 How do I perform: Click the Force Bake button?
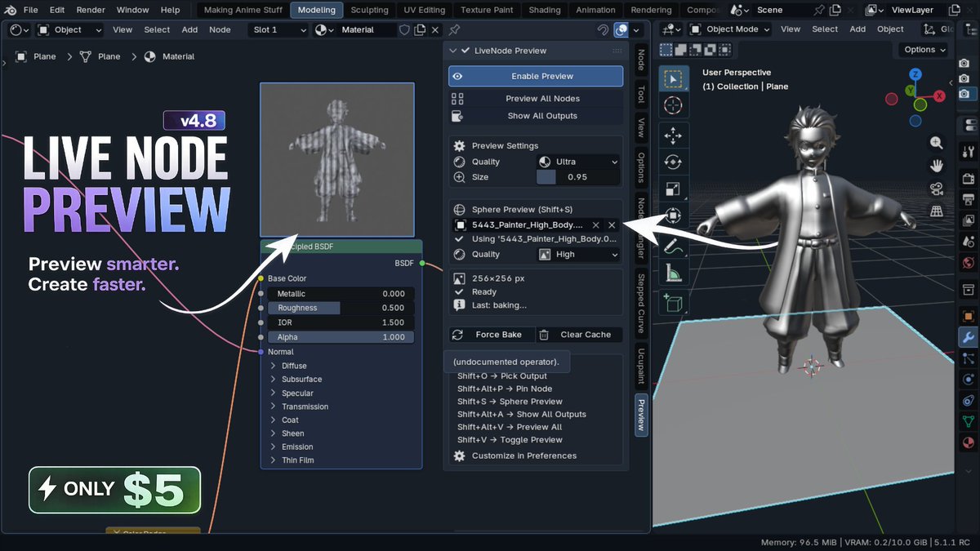tap(492, 335)
